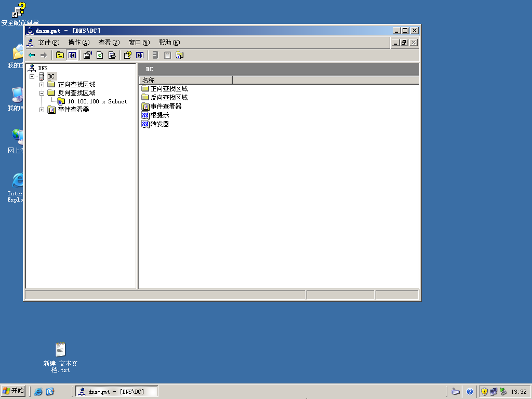This screenshot has width=532, height=399.
Task: Select the DC server node in tree
Action: click(x=51, y=76)
